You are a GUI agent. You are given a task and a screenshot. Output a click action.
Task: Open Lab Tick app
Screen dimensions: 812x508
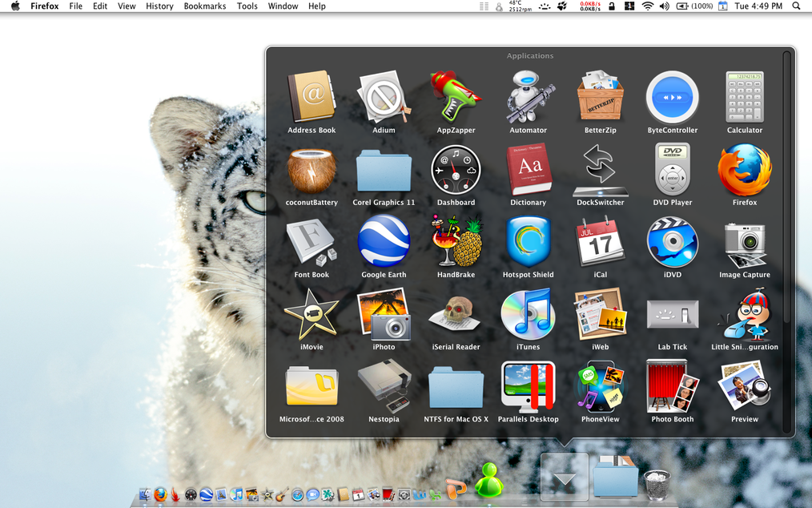point(672,314)
